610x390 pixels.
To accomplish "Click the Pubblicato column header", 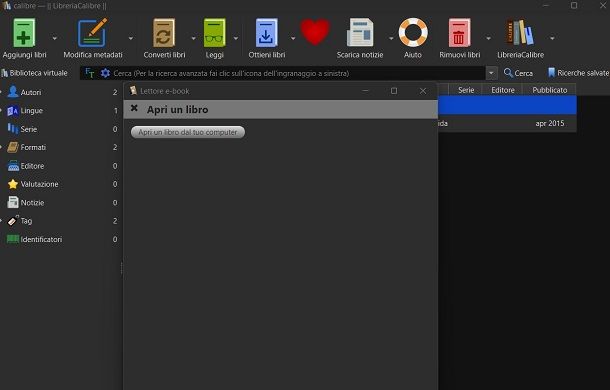I will click(x=549, y=90).
